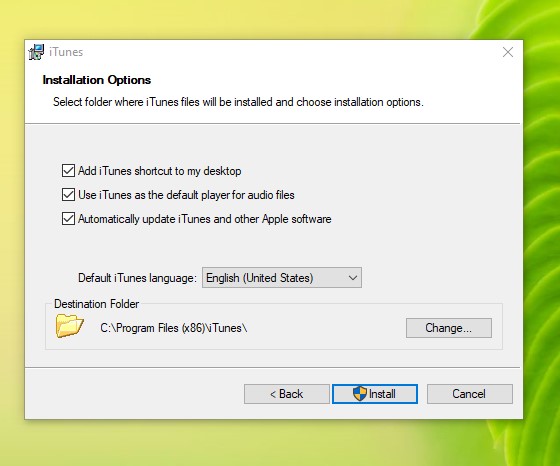Click the Change... destination button
Viewport: 560px width, 466px height.
coord(449,328)
